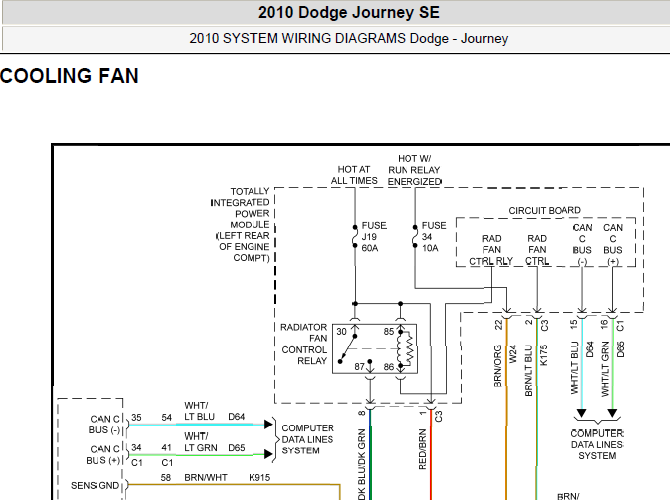Click the vertical 'D65' circuit code
670x500 pixels.
tap(620, 350)
